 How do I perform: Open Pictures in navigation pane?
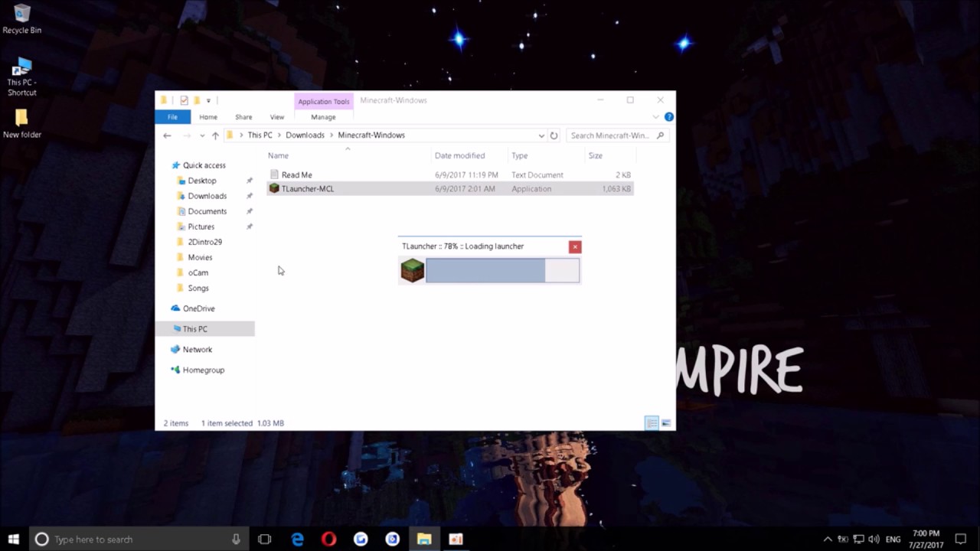(x=201, y=227)
